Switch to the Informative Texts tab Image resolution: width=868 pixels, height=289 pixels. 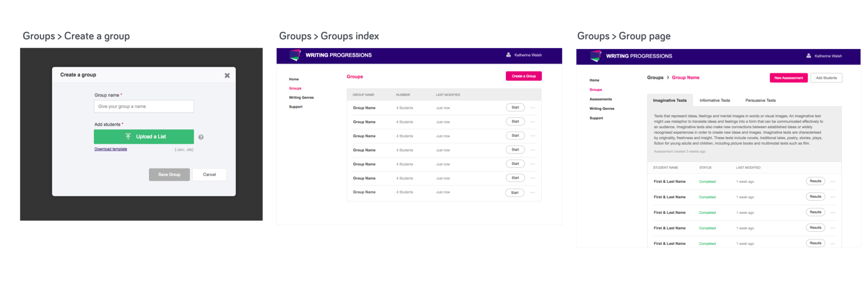coord(715,101)
